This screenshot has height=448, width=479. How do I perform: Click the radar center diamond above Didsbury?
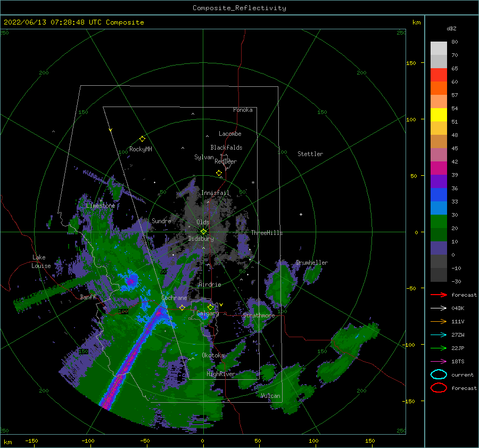coord(203,232)
